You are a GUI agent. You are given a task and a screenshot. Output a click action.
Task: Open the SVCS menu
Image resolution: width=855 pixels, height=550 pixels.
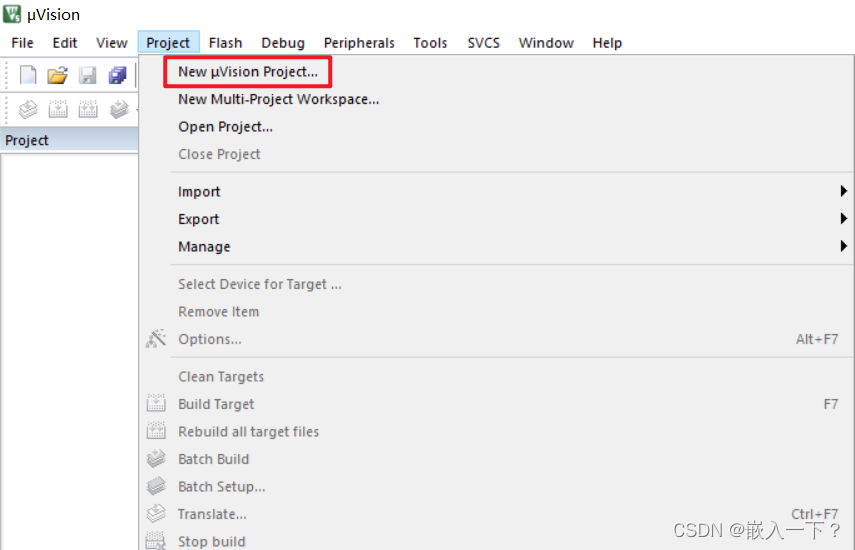[x=484, y=43]
